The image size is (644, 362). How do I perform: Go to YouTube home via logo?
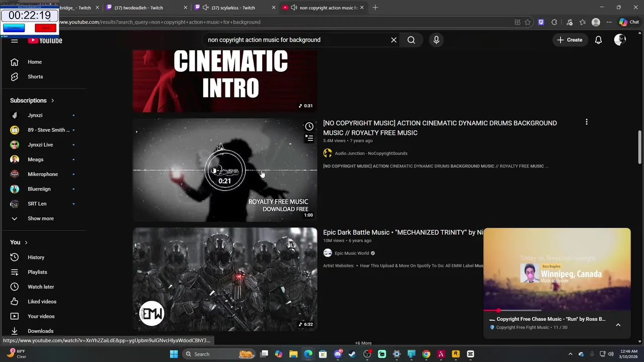45,40
